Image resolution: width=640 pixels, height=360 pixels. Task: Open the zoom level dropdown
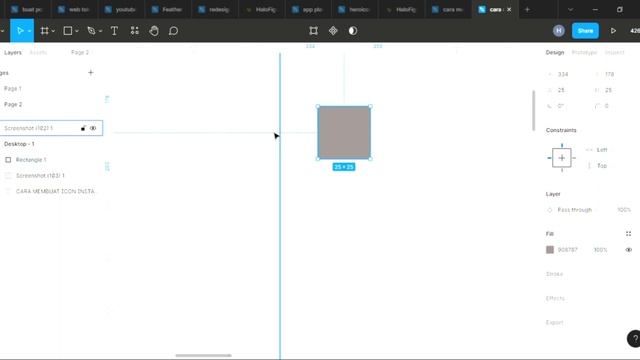click(635, 31)
